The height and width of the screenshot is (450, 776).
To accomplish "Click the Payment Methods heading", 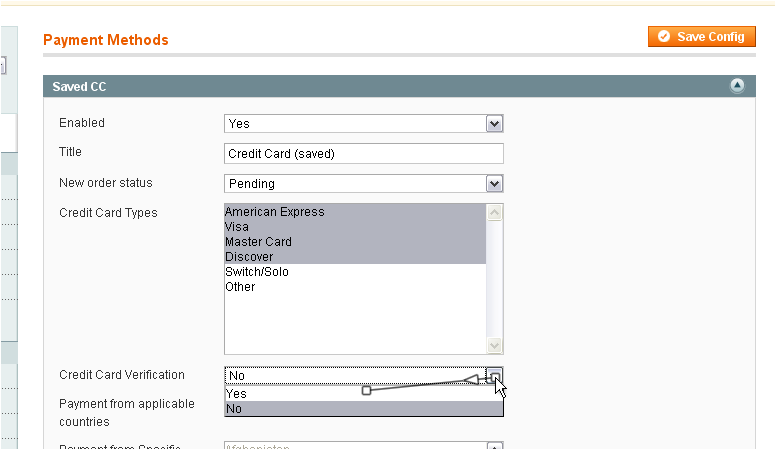I will [105, 40].
